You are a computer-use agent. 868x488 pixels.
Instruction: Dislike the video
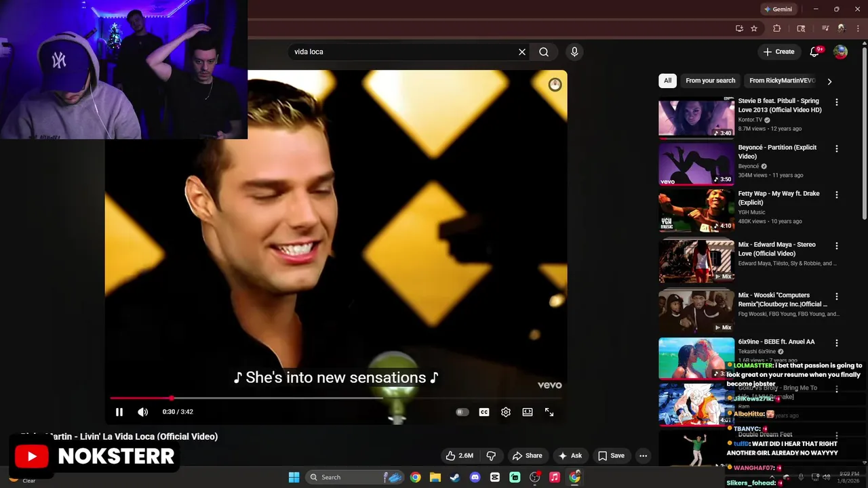coord(492,455)
